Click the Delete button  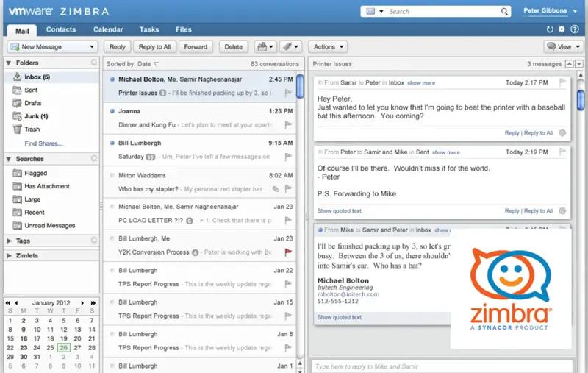point(233,47)
